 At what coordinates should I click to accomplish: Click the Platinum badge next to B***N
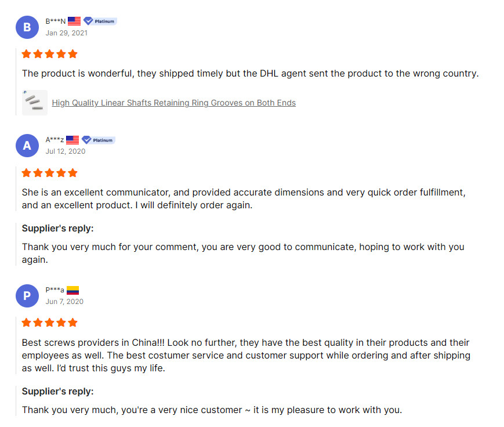[x=100, y=21]
